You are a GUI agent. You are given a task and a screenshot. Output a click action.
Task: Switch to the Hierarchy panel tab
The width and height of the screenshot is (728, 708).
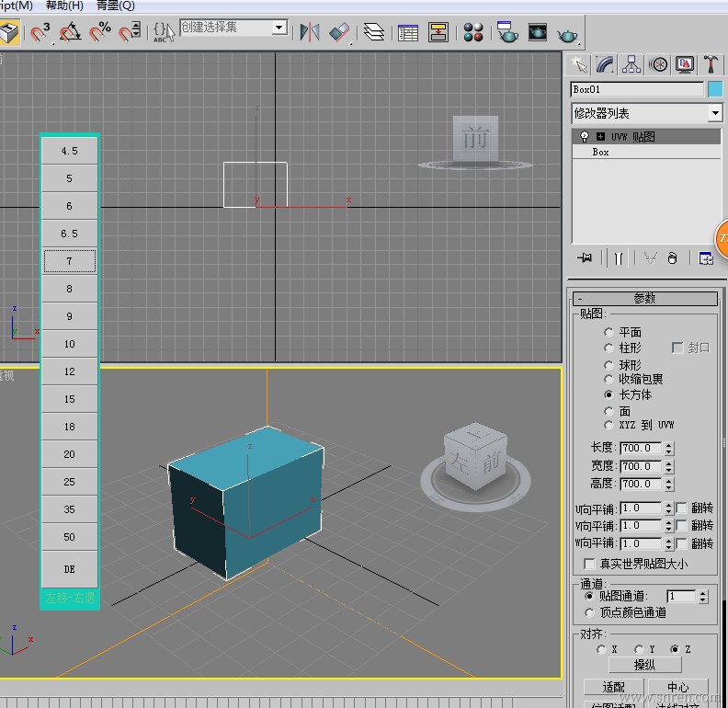click(631, 64)
